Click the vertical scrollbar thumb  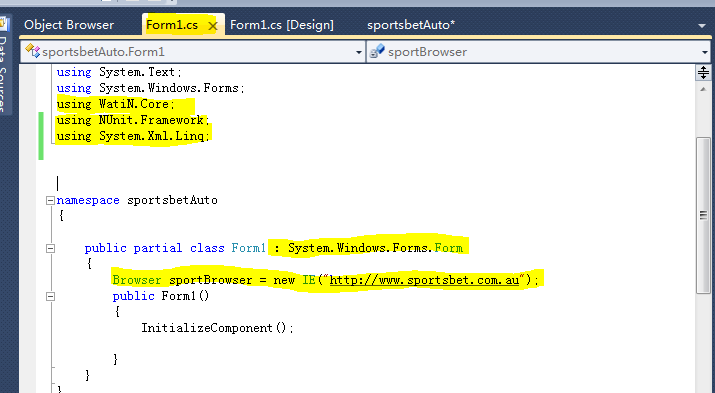[704, 215]
